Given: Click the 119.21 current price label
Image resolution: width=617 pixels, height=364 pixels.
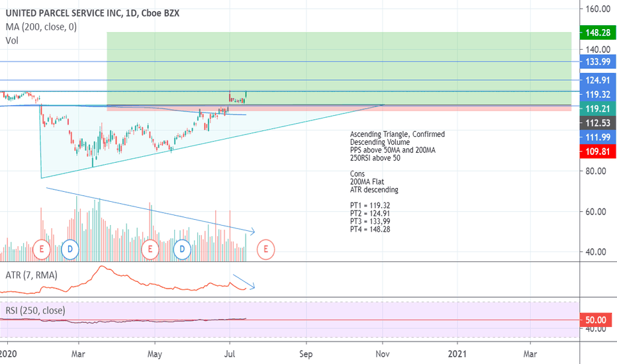Looking at the screenshot, I should coord(598,109).
